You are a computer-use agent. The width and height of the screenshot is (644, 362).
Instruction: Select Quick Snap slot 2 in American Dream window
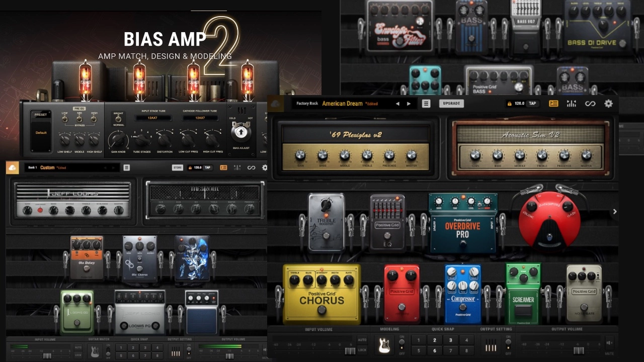(435, 340)
